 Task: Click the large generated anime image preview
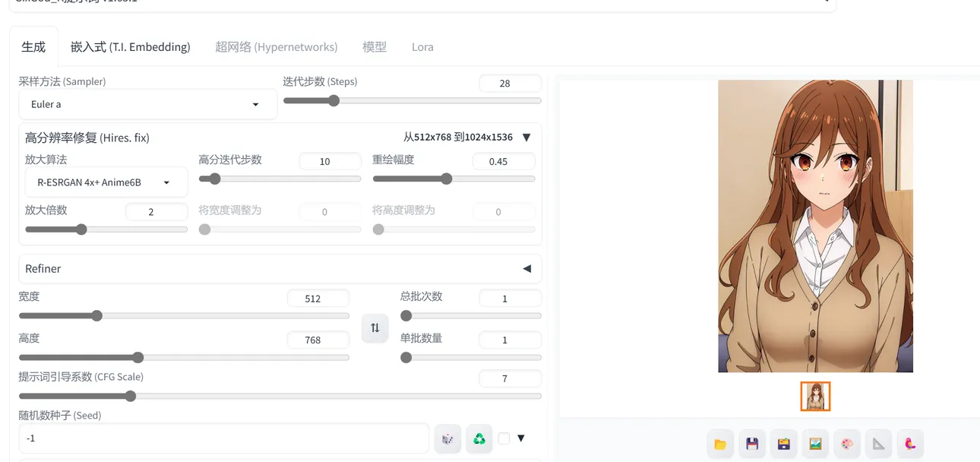click(x=816, y=226)
